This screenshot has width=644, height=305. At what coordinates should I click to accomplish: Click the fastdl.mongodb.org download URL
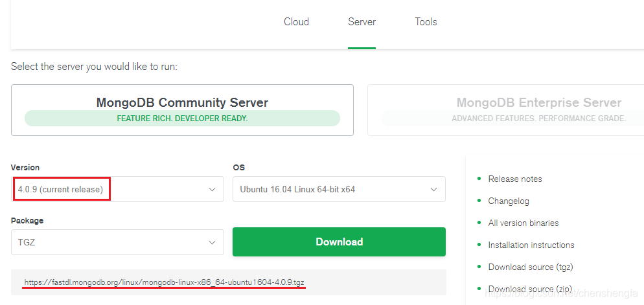[165, 282]
